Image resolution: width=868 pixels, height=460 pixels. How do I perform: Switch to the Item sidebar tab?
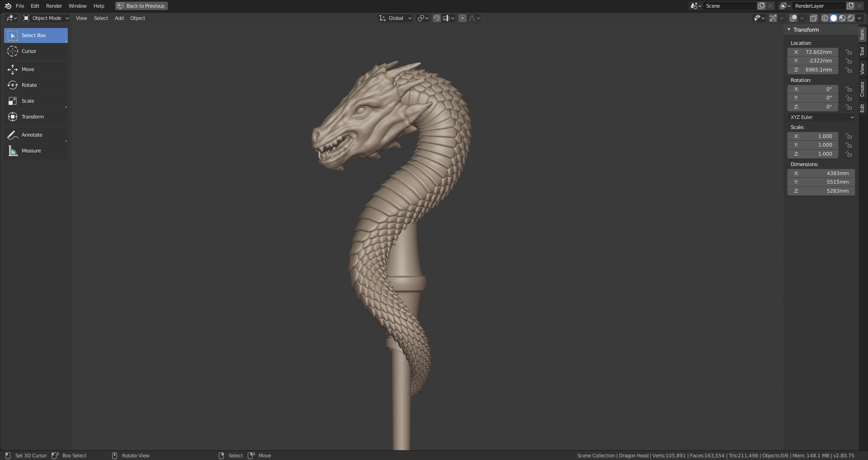pos(863,34)
